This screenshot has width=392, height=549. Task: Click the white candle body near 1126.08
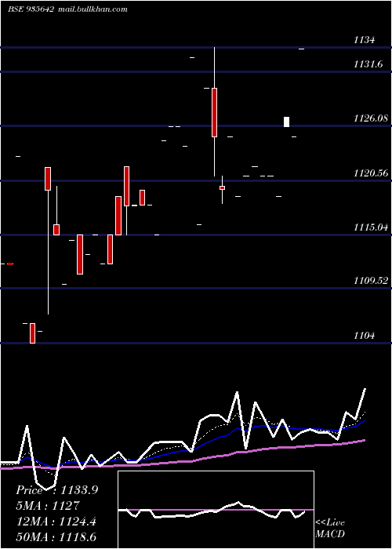point(286,122)
